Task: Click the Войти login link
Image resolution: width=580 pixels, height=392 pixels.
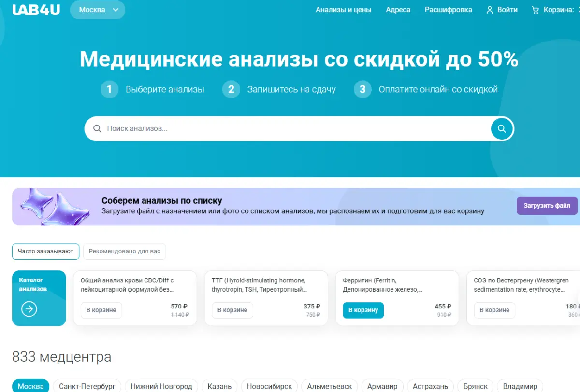Action: coord(507,10)
